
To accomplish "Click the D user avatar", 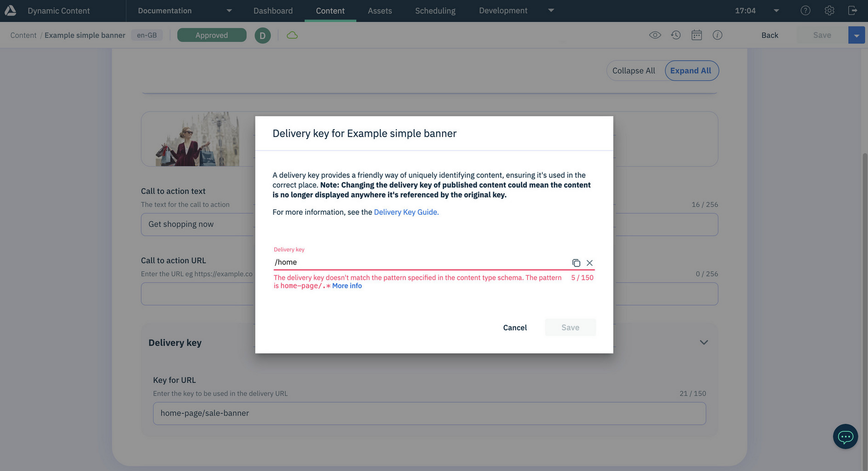I will pos(262,36).
